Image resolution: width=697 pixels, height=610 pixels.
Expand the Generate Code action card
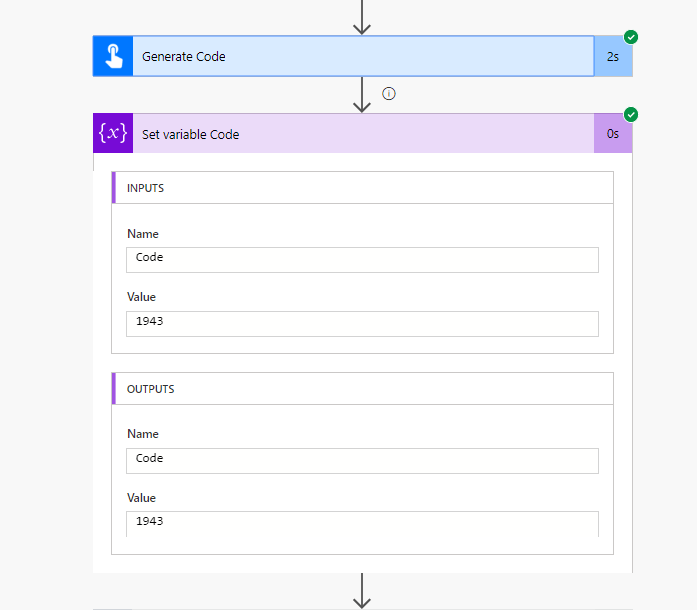[x=360, y=57]
